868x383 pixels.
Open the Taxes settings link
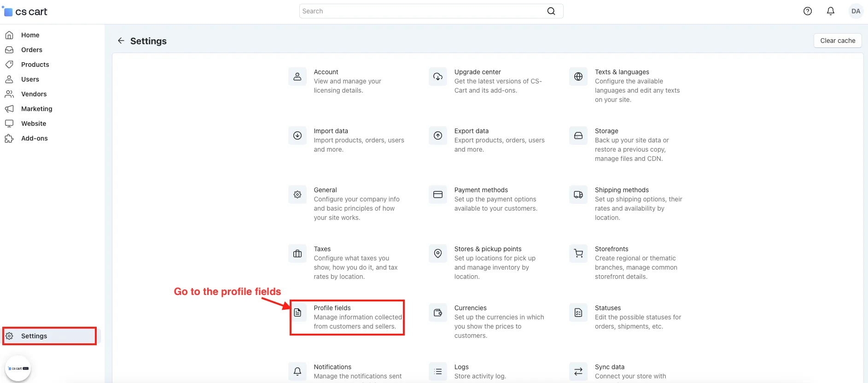pos(322,249)
